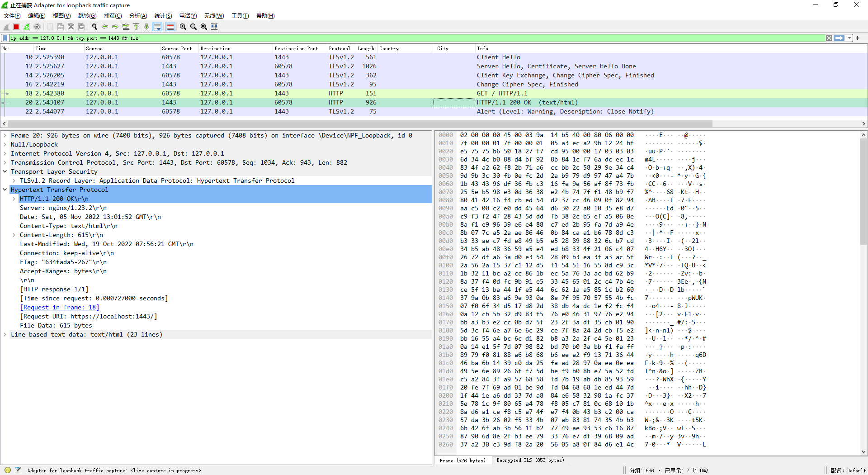868x475 pixels.
Task: Expand the Frame 20 details row
Action: pos(5,135)
